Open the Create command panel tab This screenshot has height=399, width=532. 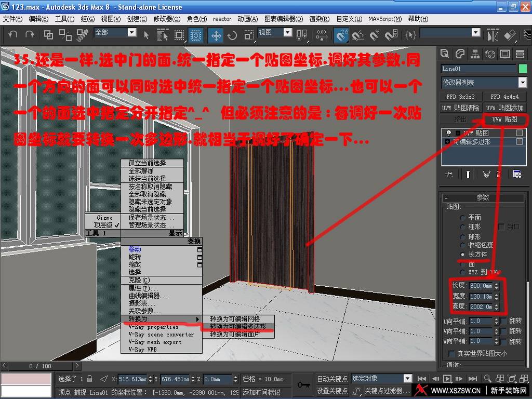point(445,54)
